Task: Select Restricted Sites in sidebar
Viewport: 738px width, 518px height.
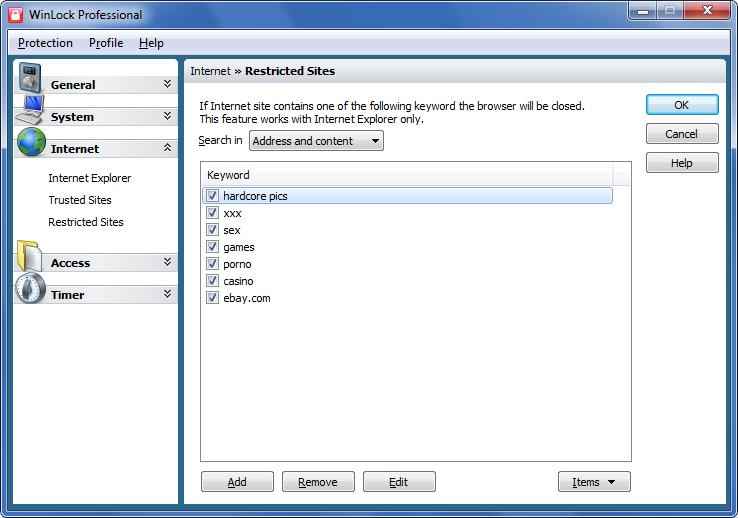Action: pos(86,222)
